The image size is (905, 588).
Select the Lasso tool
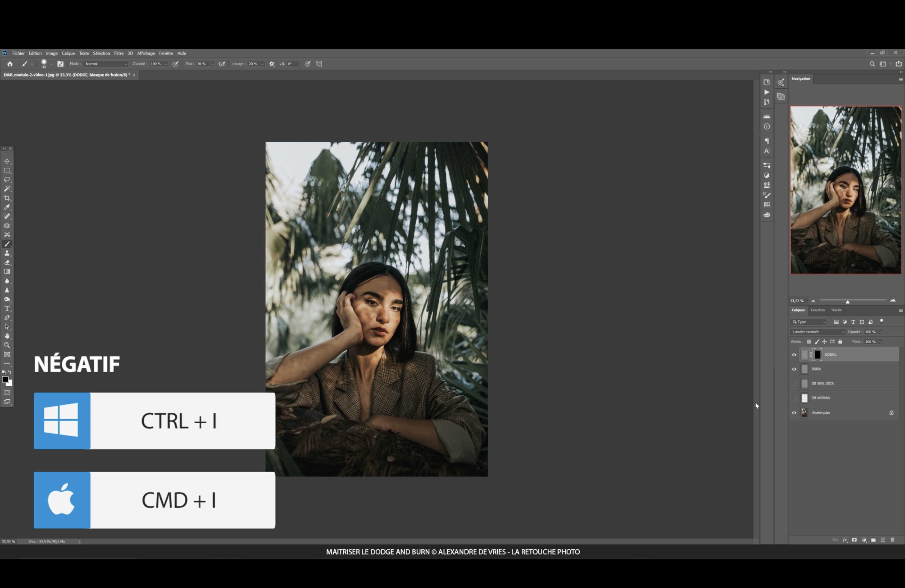click(x=7, y=180)
